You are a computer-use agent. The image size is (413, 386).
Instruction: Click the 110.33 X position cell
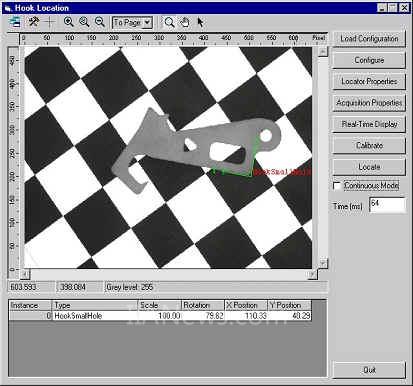pos(246,316)
